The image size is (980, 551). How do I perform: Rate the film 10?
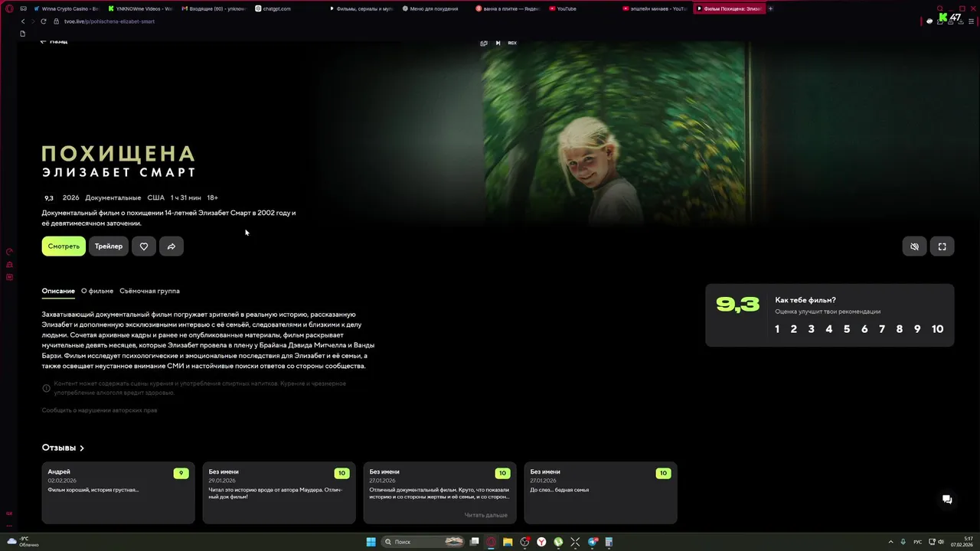pyautogui.click(x=937, y=329)
